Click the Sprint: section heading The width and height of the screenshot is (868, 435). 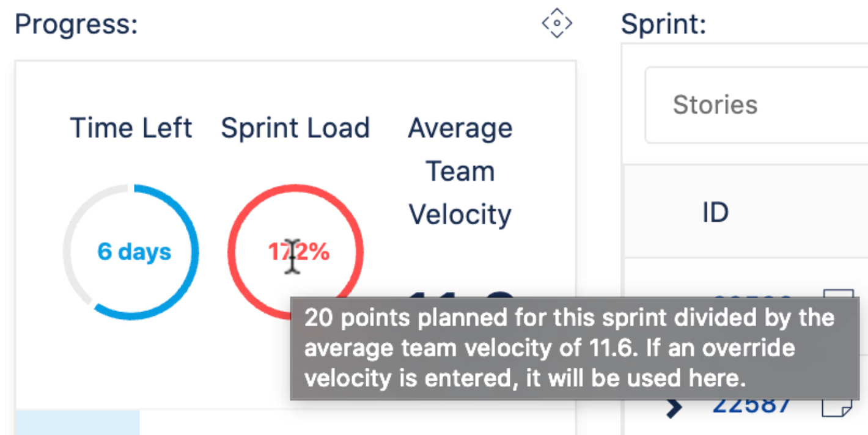coord(664,24)
